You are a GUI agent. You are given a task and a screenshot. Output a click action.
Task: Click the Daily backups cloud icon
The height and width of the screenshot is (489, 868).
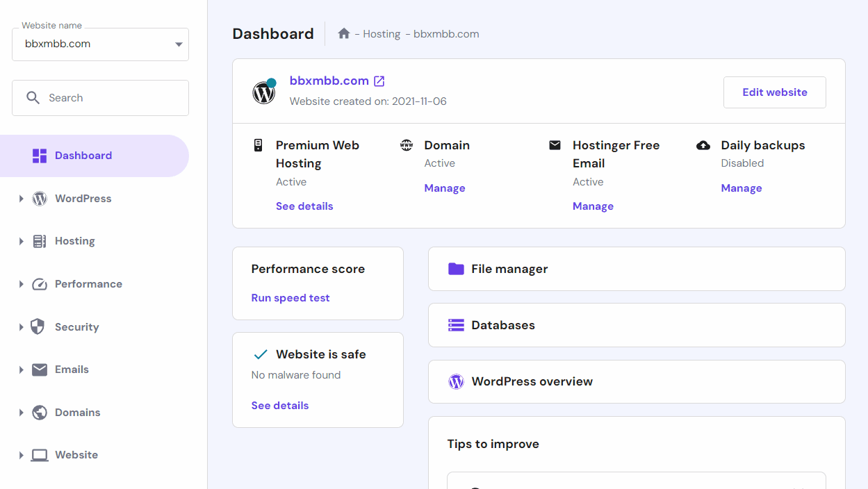703,145
